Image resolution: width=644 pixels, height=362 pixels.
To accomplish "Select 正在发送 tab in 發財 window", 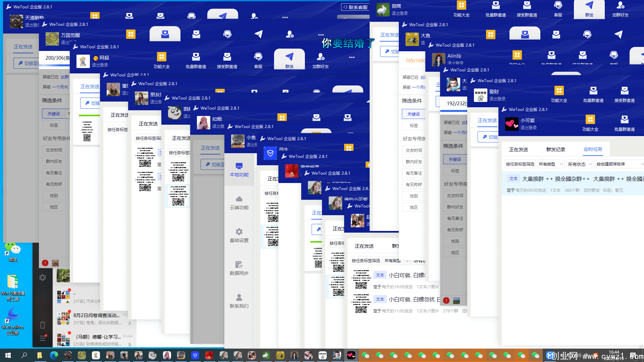I will 487,120.
